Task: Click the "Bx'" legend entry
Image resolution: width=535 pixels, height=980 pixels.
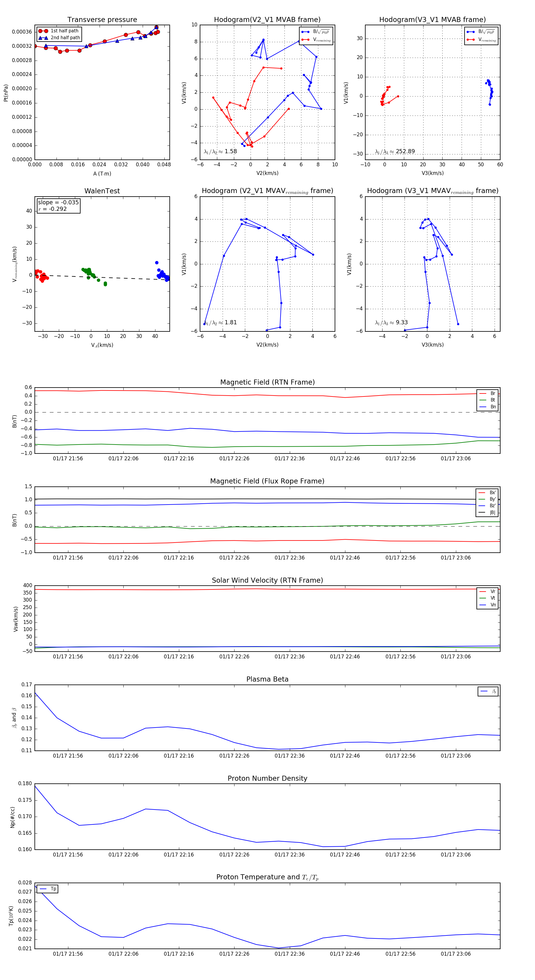Action: click(x=487, y=493)
